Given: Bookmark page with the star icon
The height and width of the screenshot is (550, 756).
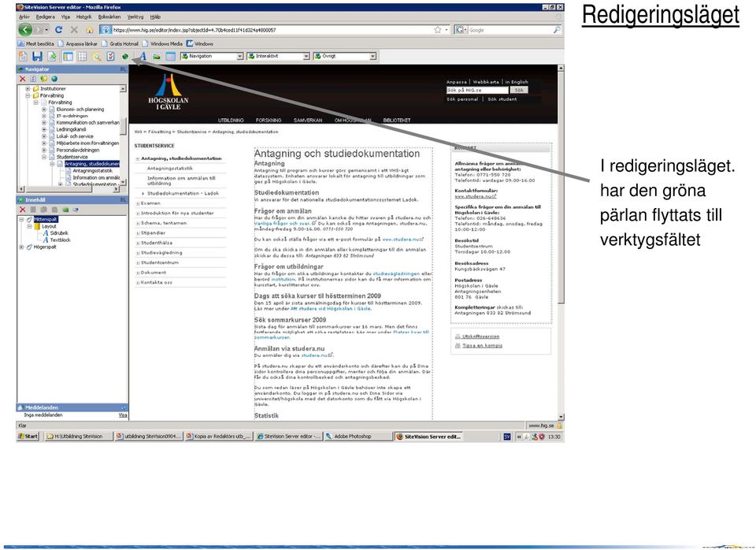Looking at the screenshot, I should pyautogui.click(x=437, y=30).
